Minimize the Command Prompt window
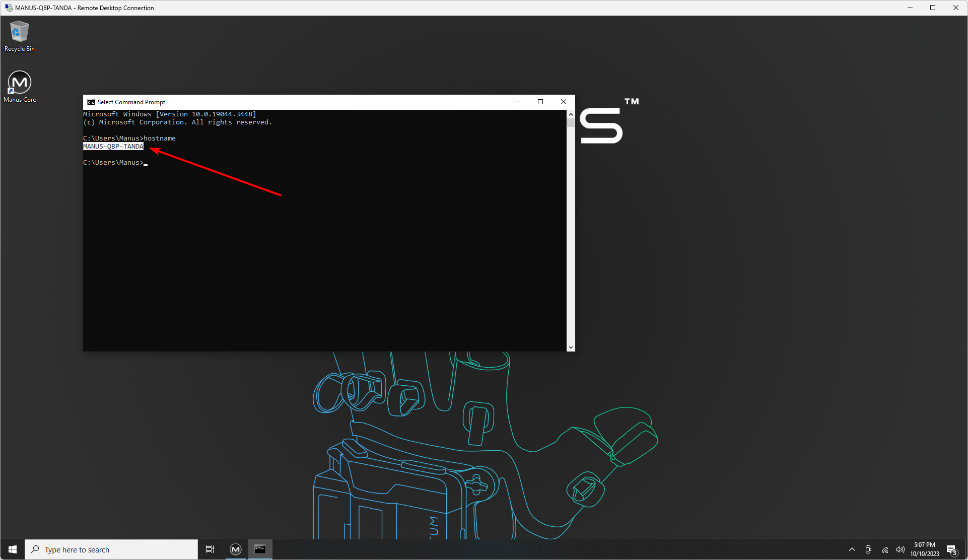This screenshot has height=560, width=968. [x=517, y=102]
